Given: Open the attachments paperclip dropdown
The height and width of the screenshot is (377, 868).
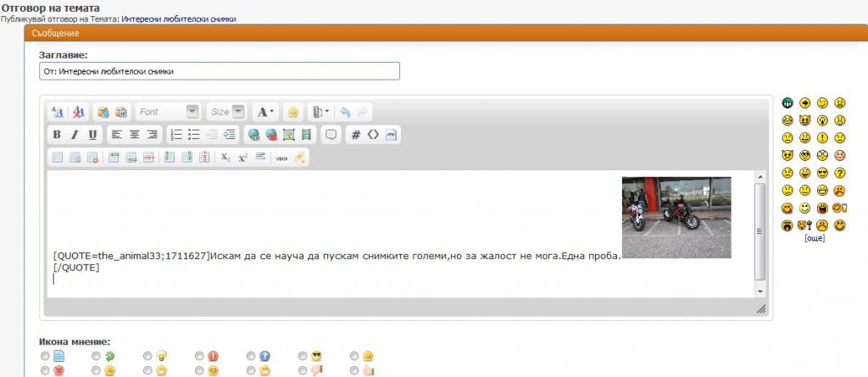Looking at the screenshot, I should 320,112.
